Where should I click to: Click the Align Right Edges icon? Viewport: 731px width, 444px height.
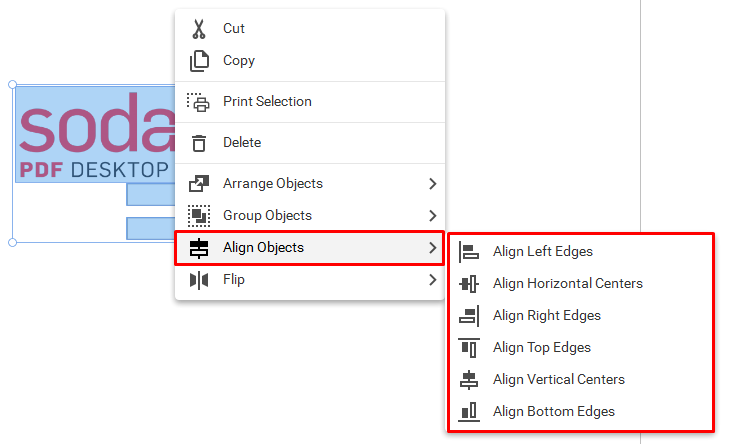point(469,316)
